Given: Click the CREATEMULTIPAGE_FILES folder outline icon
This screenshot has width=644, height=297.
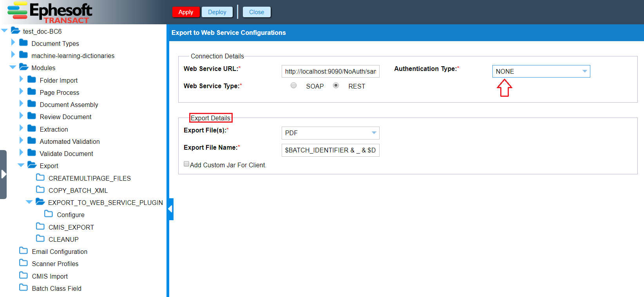Looking at the screenshot, I should tap(40, 177).
